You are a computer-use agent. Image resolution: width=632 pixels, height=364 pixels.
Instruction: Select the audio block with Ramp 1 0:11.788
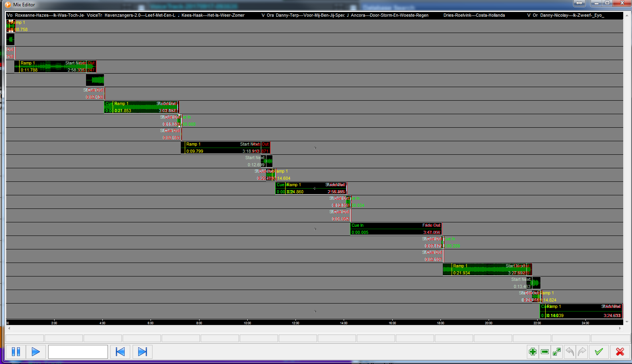pyautogui.click(x=55, y=66)
